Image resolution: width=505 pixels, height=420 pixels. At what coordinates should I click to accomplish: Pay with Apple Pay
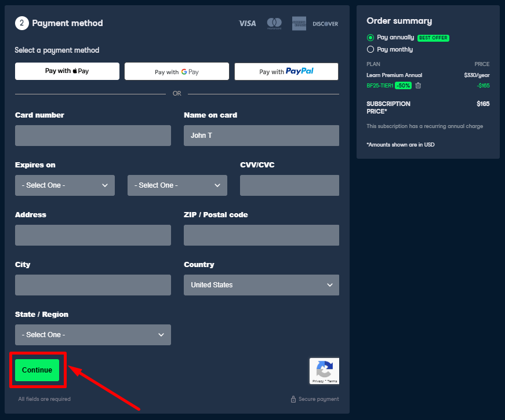click(x=67, y=71)
